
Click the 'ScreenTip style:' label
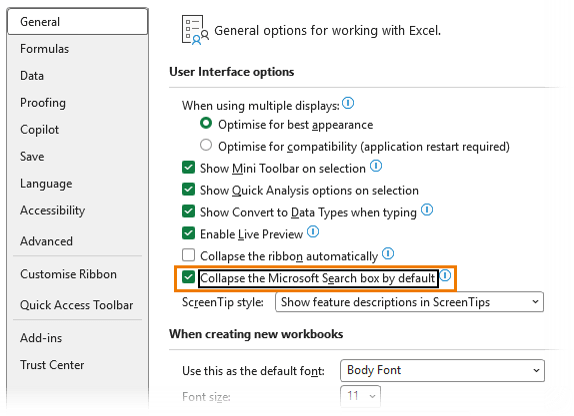223,302
